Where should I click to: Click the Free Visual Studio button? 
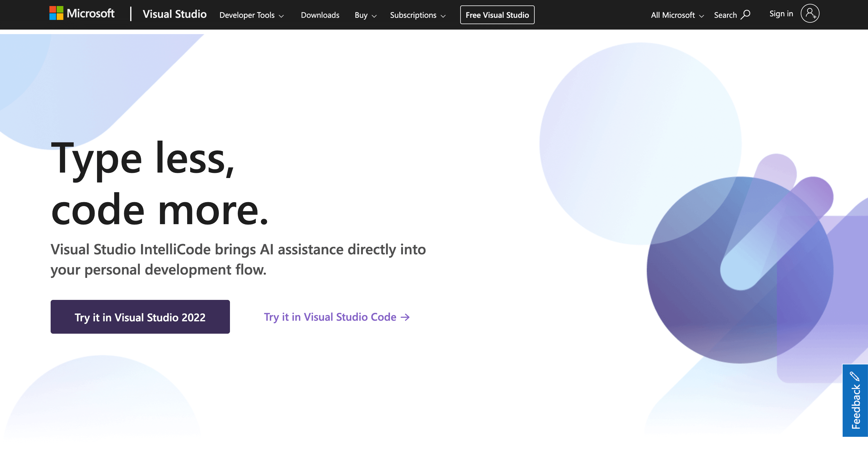point(497,15)
